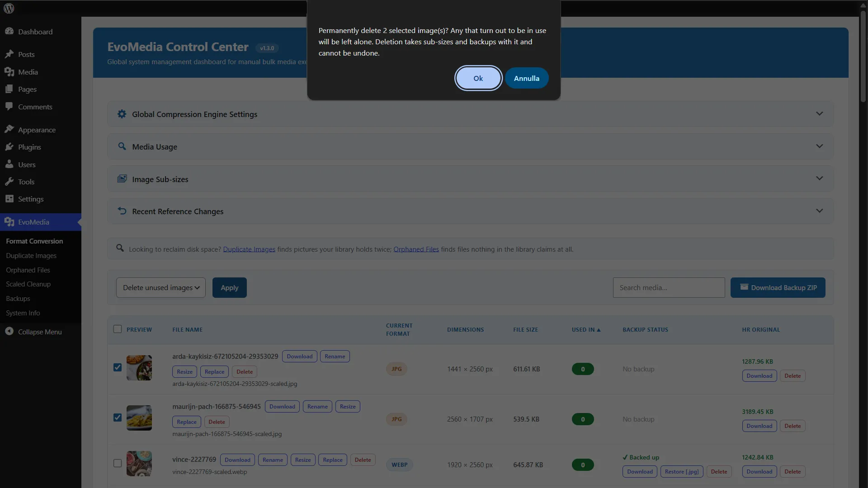Click Replace for maurijn-pach file
Viewport: 868px width, 488px height.
[x=187, y=422]
